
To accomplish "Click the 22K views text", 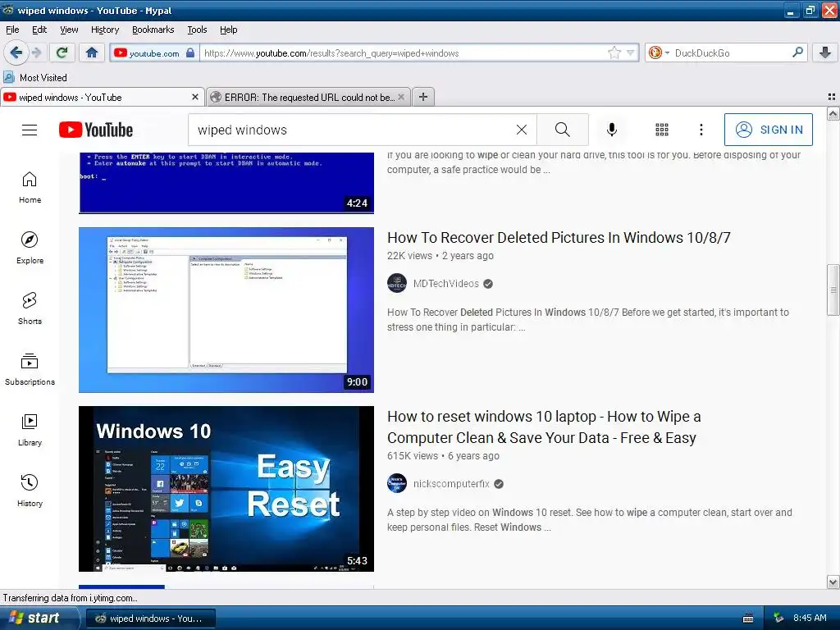I will click(x=409, y=256).
